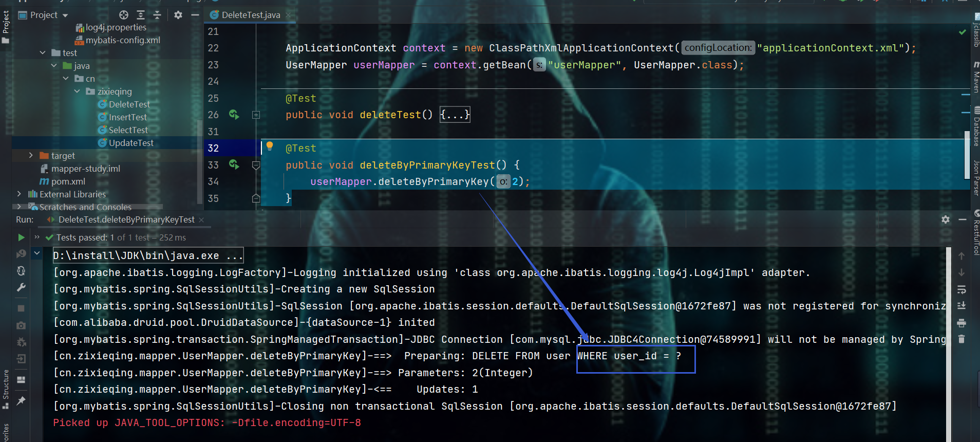Open the Database tool window tab
This screenshot has width=980, height=442.
pos(975,127)
